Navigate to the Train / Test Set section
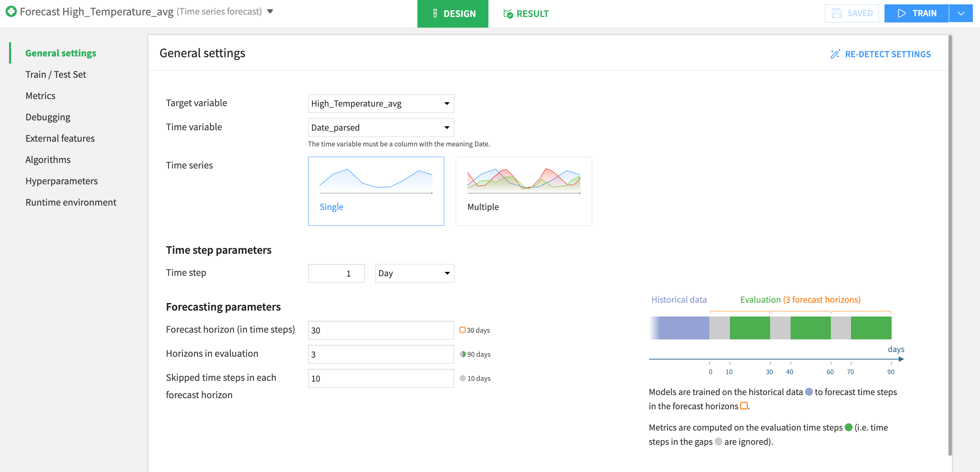980x472 pixels. 56,74
